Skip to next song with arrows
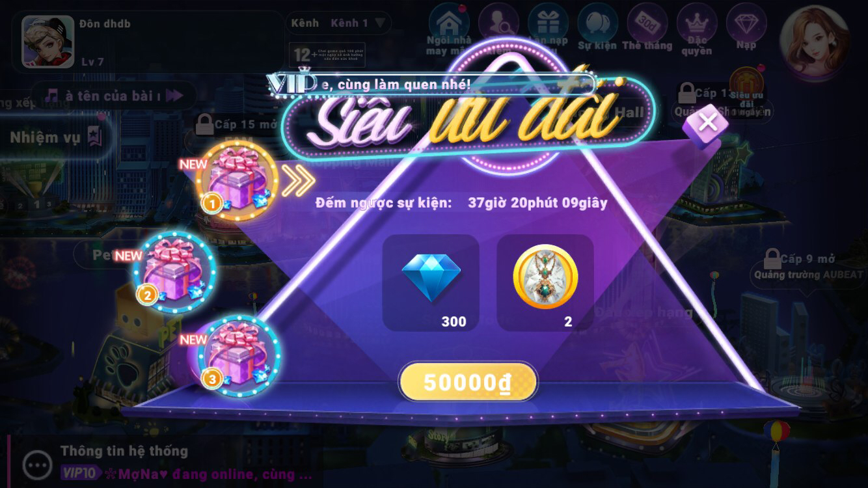The width and height of the screenshot is (868, 488). pyautogui.click(x=174, y=96)
